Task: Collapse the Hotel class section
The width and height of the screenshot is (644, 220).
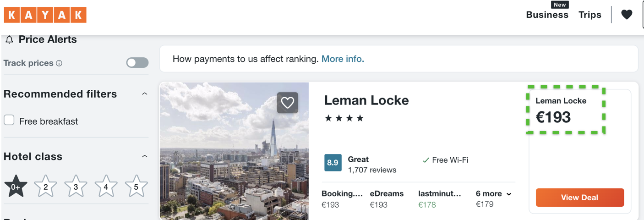Action: [x=145, y=156]
